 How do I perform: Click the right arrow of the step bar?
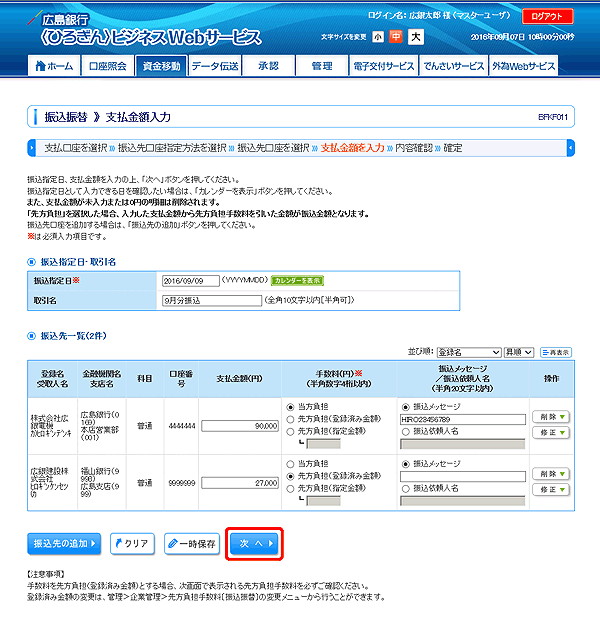pyautogui.click(x=571, y=148)
